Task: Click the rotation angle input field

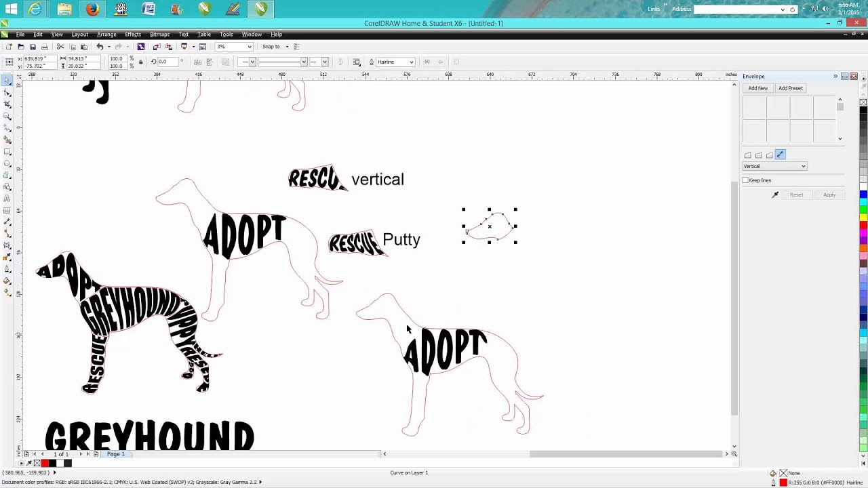Action: click(x=168, y=62)
